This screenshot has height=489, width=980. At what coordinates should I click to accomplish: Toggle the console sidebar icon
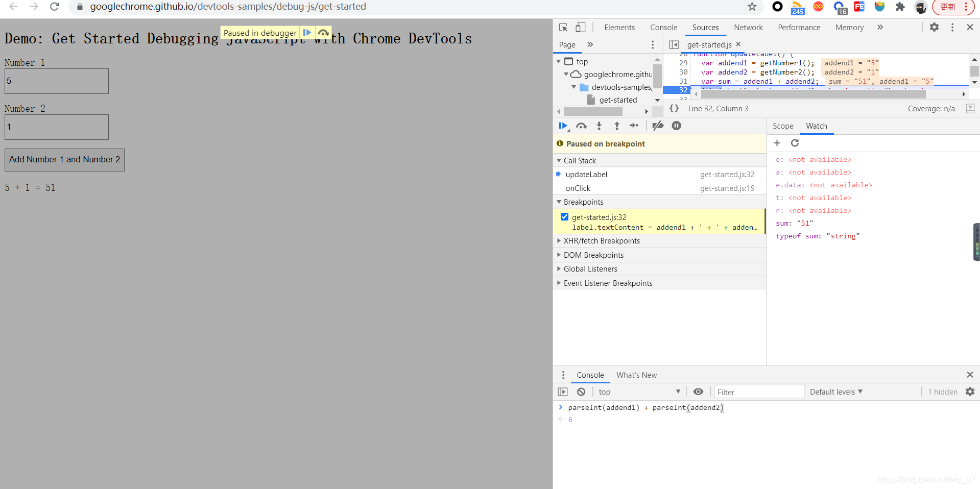tap(563, 392)
